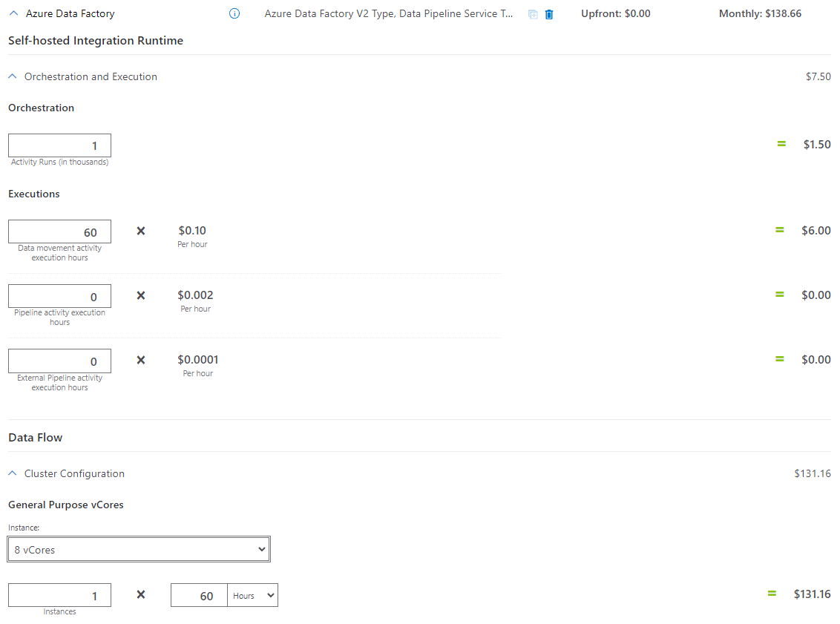The height and width of the screenshot is (624, 840).
Task: Click the 60 hours duration field
Action: (x=200, y=595)
